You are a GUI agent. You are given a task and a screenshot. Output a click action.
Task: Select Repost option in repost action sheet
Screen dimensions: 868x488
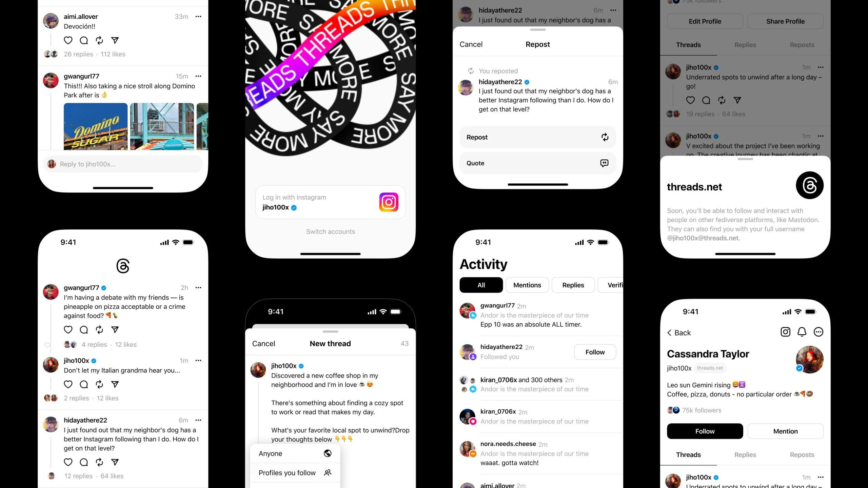click(537, 137)
